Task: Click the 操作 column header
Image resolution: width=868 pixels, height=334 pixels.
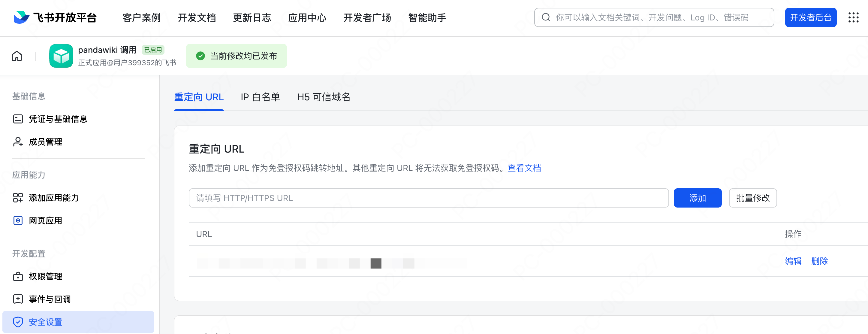Action: tap(793, 234)
